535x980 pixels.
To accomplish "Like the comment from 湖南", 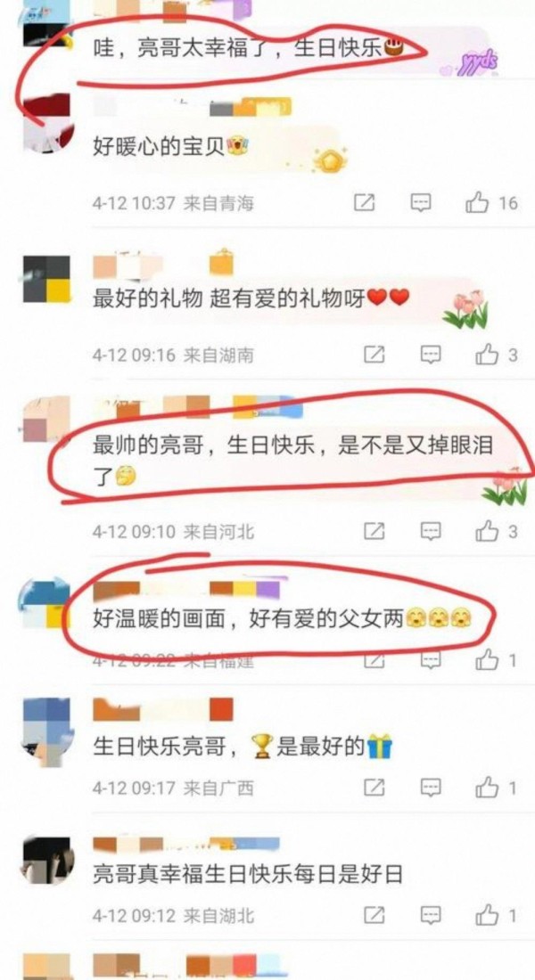I will [496, 355].
